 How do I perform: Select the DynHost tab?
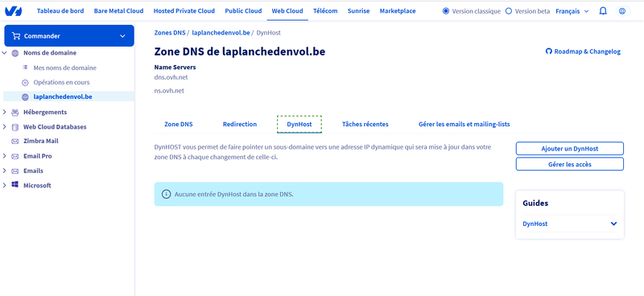[x=299, y=124]
